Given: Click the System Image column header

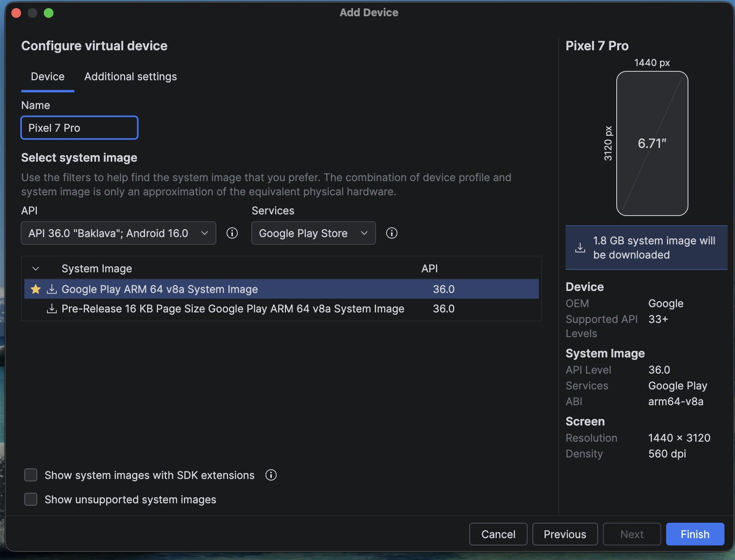Looking at the screenshot, I should pos(97,269).
